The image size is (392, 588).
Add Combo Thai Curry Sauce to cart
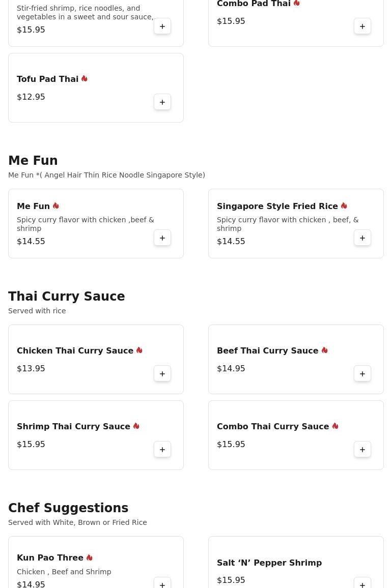(x=362, y=449)
